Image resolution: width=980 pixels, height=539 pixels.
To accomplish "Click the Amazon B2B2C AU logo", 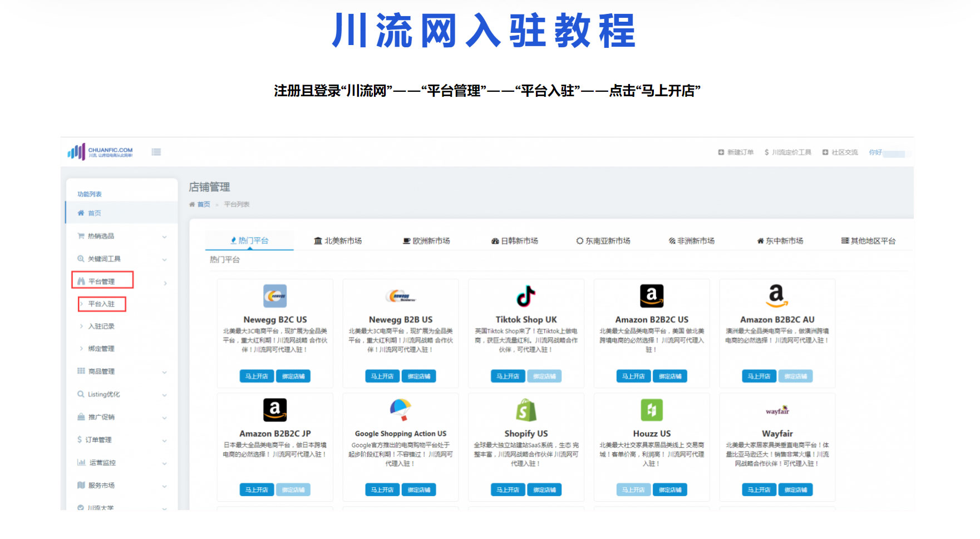I will coord(777,296).
